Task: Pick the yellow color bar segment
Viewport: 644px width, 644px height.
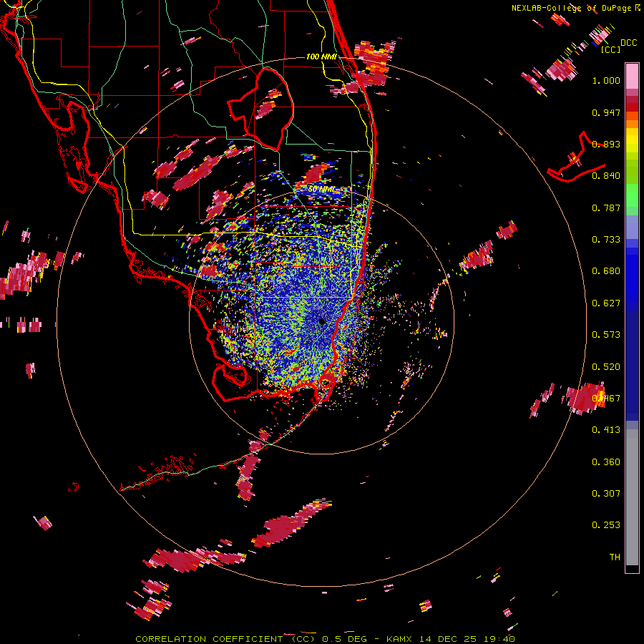Action: 632,140
